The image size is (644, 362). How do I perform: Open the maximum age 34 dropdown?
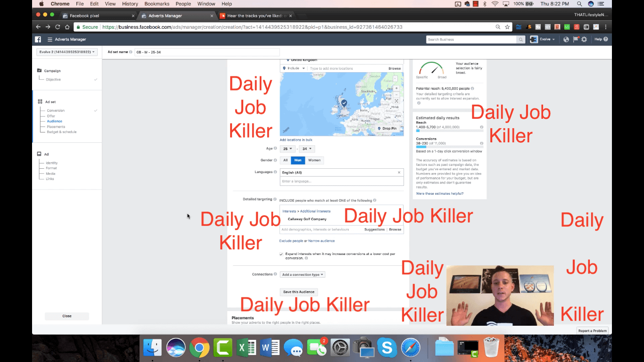point(307,148)
